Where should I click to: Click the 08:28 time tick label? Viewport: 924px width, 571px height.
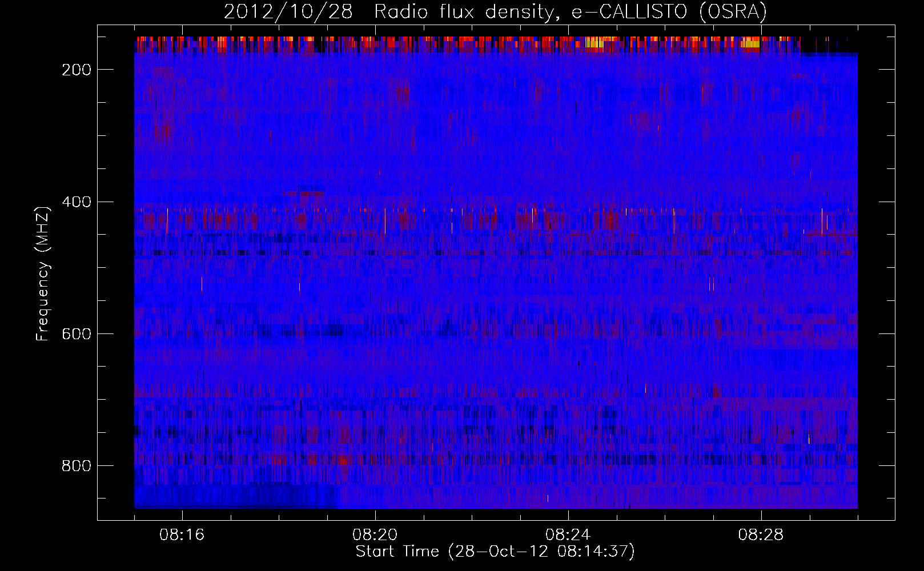pyautogui.click(x=761, y=535)
